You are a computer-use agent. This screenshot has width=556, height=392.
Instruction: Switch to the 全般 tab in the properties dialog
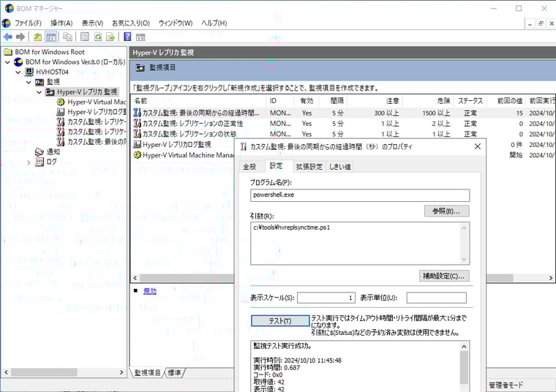(249, 167)
